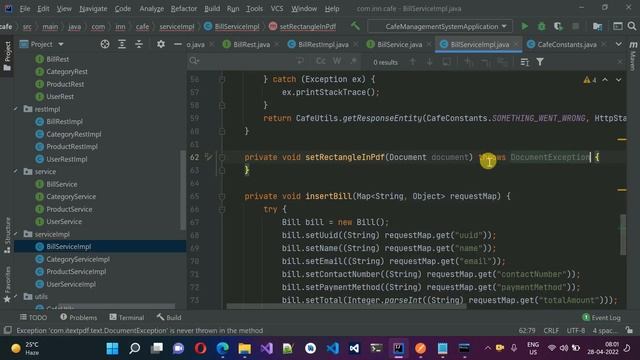Image resolution: width=640 pixels, height=360 pixels.
Task: Open the Navigate menu
Action: (x=93, y=9)
